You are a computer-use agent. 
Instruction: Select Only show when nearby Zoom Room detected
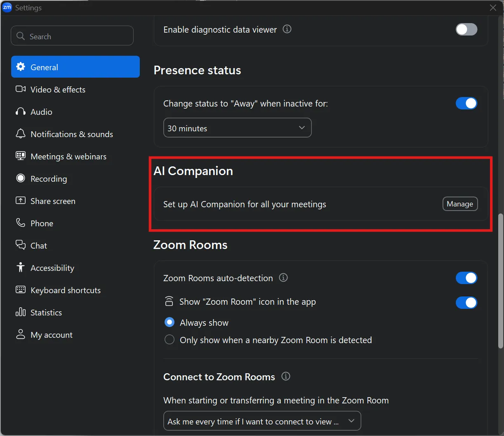pos(170,339)
